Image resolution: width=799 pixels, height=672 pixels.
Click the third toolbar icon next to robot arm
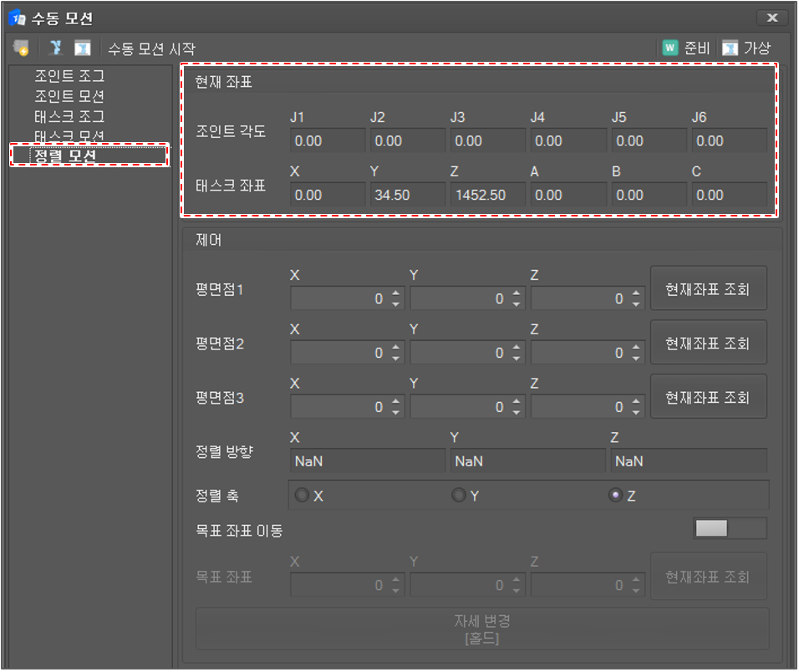click(x=82, y=48)
